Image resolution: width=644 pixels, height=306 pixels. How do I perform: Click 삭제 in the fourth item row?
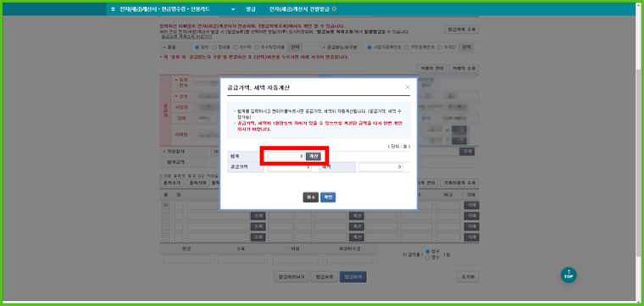pos(471,237)
